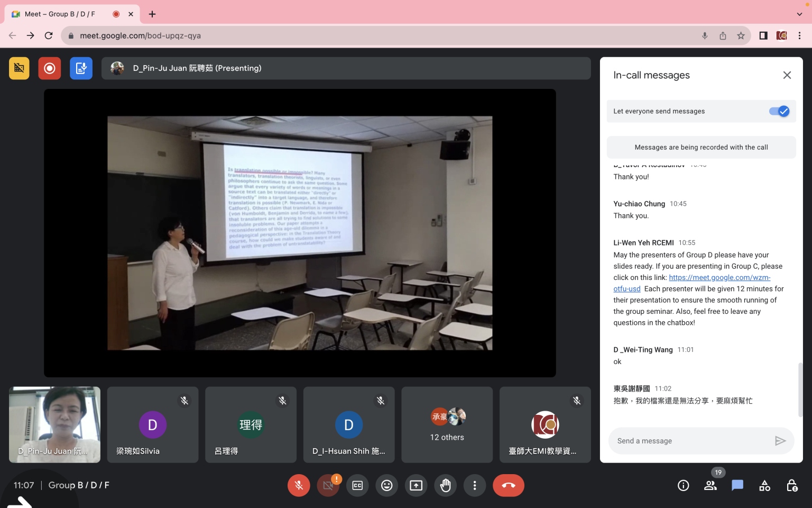Click the red record extension button

coord(50,68)
